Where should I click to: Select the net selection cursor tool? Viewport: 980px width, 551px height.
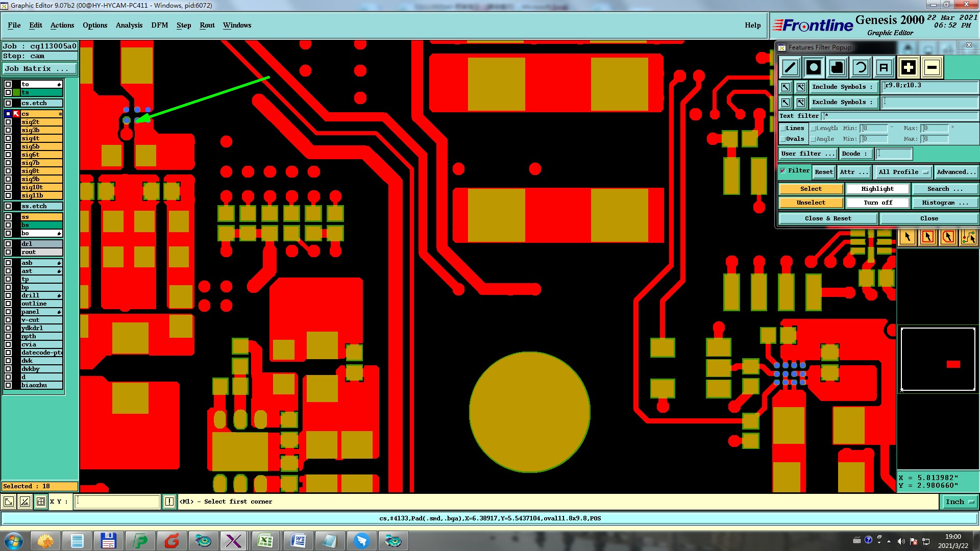[x=968, y=237]
